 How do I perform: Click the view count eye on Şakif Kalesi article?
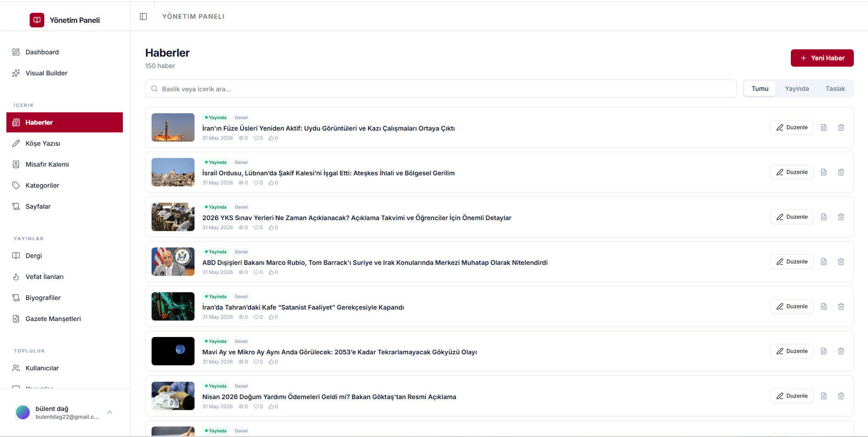241,183
